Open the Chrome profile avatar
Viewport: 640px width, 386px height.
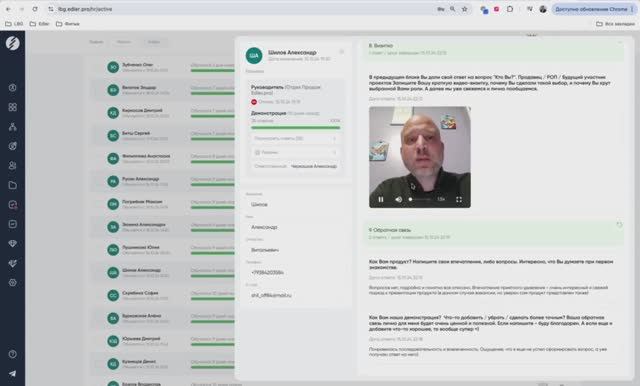543,9
